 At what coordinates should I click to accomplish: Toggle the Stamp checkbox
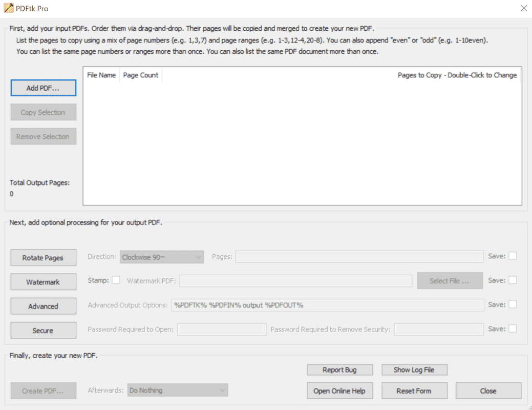[x=116, y=280]
